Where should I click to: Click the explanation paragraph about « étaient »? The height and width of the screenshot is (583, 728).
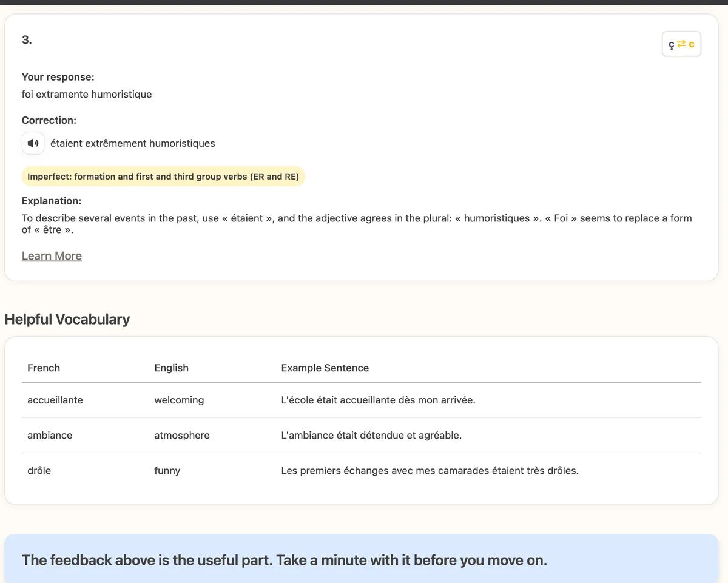[357, 224]
